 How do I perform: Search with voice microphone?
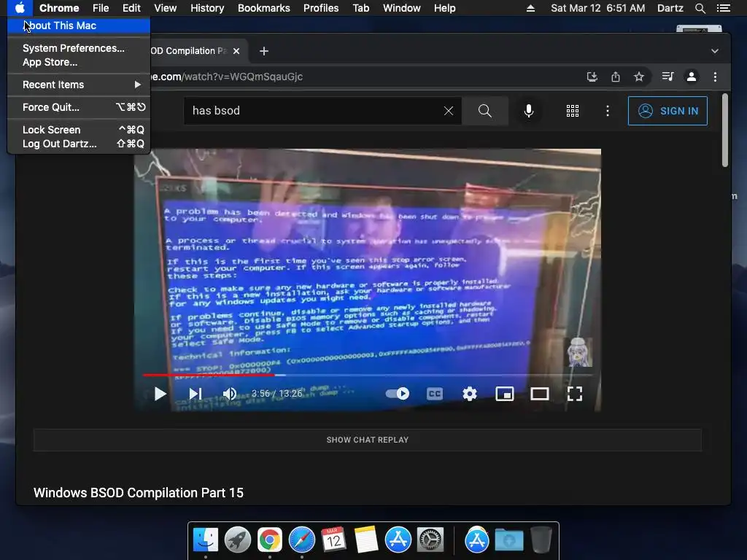[x=528, y=111]
